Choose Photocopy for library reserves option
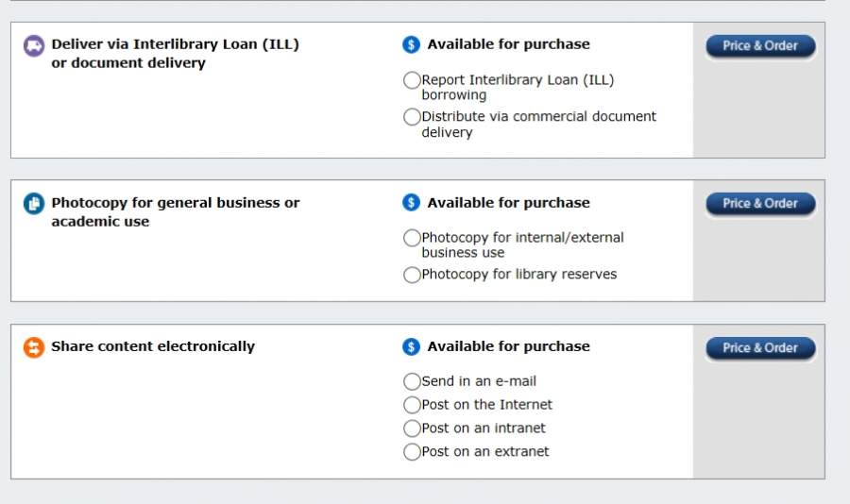The width and height of the screenshot is (850, 504). (x=412, y=275)
